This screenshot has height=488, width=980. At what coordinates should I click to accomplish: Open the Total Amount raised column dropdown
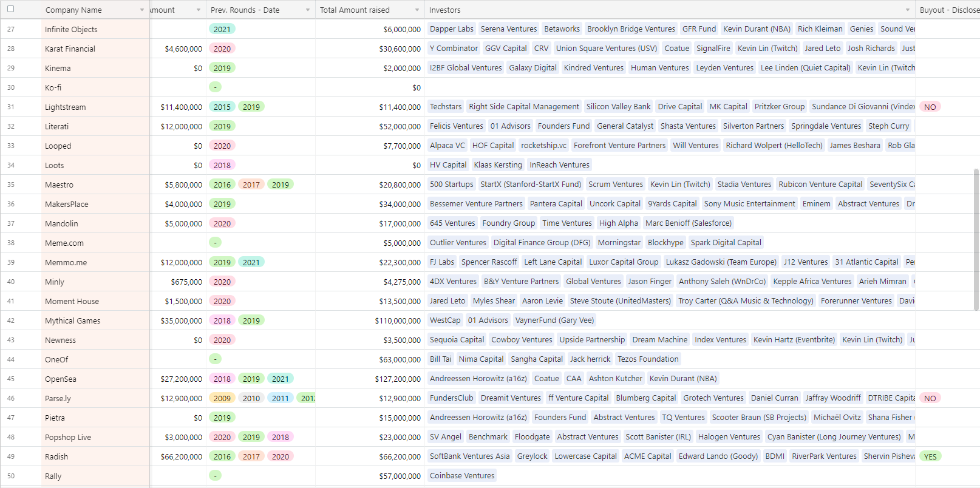tap(417, 10)
